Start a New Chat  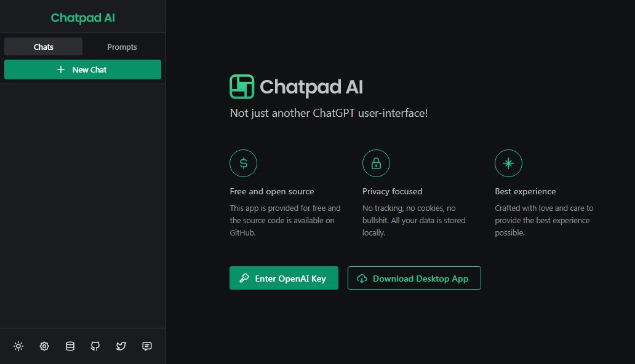click(x=82, y=69)
